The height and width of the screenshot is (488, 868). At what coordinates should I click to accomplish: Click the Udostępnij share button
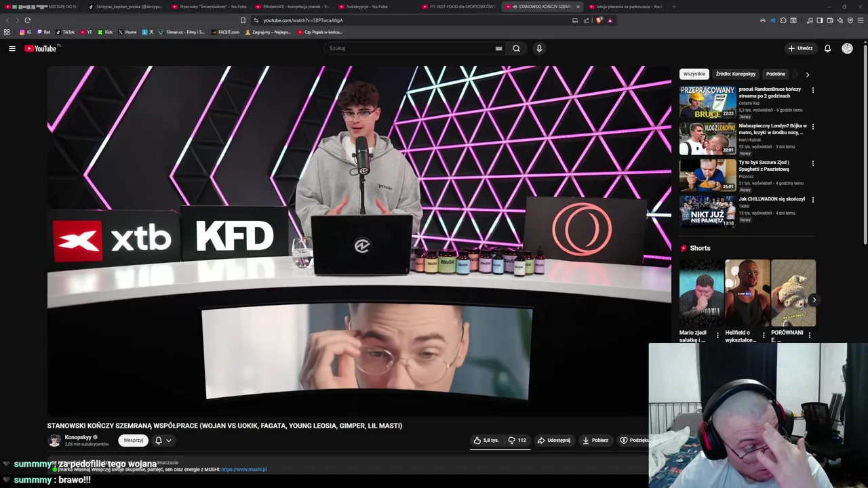coord(554,440)
